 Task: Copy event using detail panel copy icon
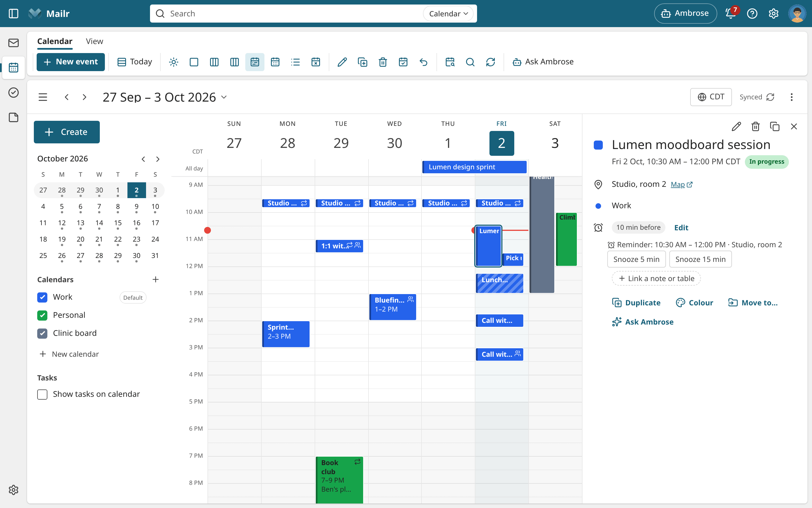775,126
